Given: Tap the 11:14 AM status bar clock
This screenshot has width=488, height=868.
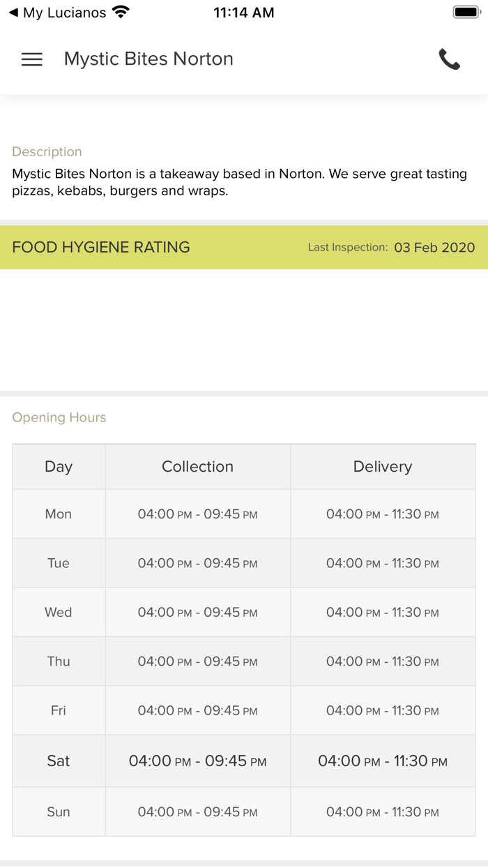Looking at the screenshot, I should pyautogui.click(x=243, y=13).
